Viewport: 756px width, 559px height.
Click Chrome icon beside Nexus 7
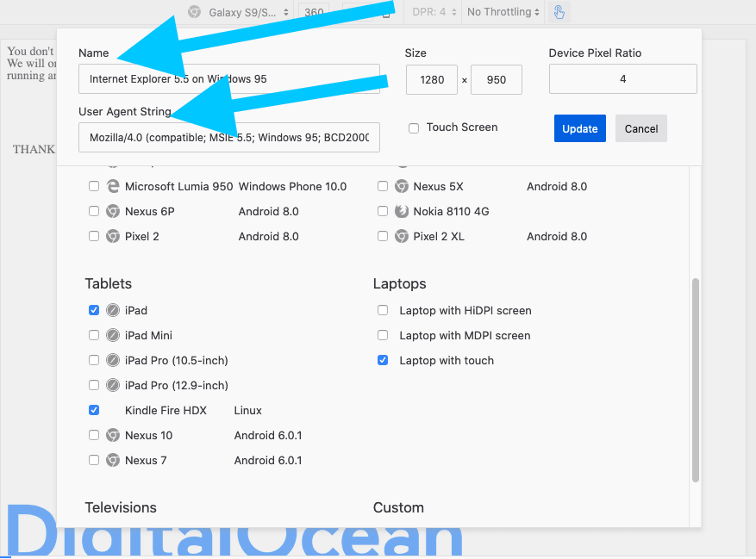tap(113, 461)
